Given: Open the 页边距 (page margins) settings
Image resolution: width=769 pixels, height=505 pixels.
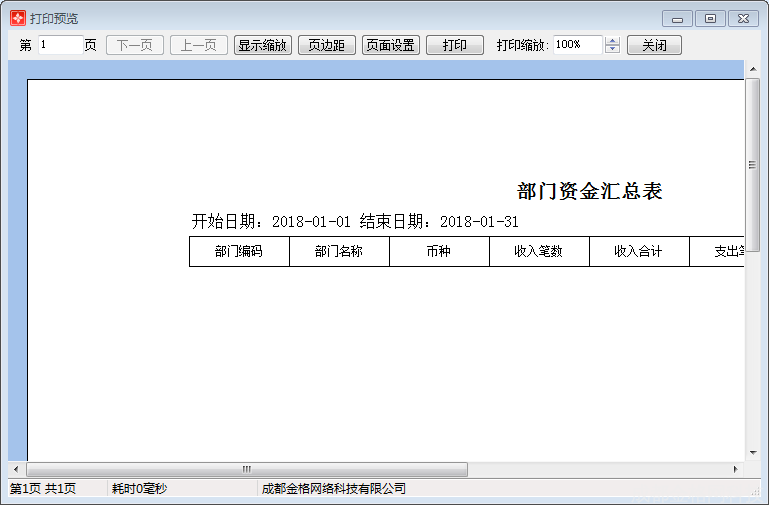Looking at the screenshot, I should pos(326,45).
